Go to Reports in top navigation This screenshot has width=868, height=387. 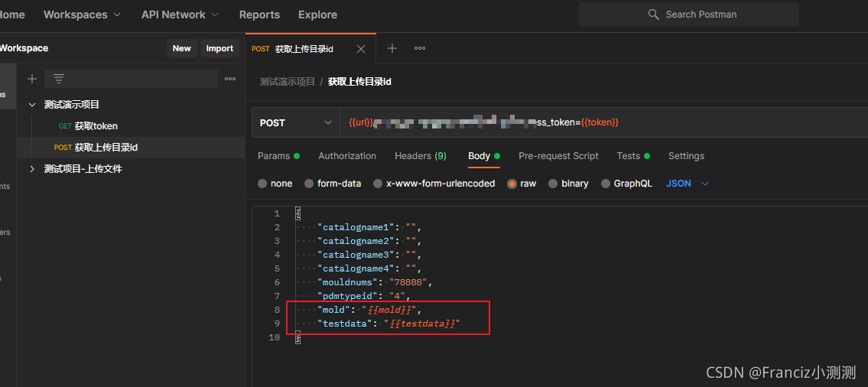[x=259, y=15]
